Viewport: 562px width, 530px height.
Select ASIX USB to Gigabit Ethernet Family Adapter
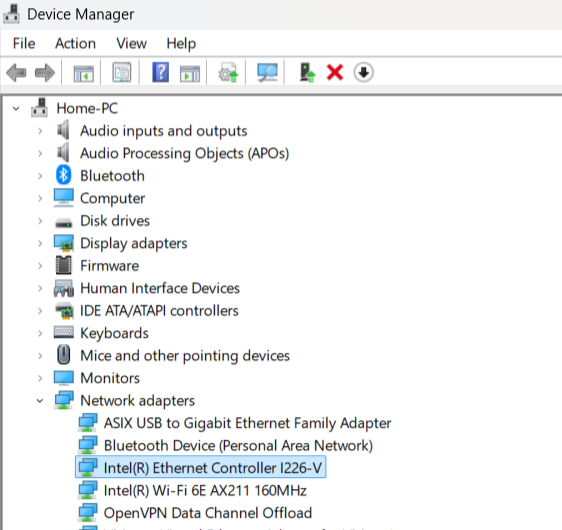(247, 423)
